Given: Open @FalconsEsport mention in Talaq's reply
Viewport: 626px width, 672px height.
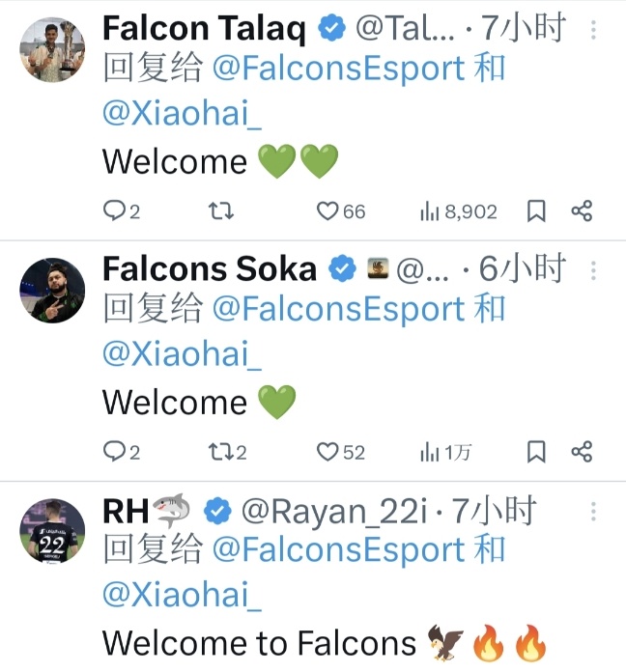Looking at the screenshot, I should pos(339,69).
